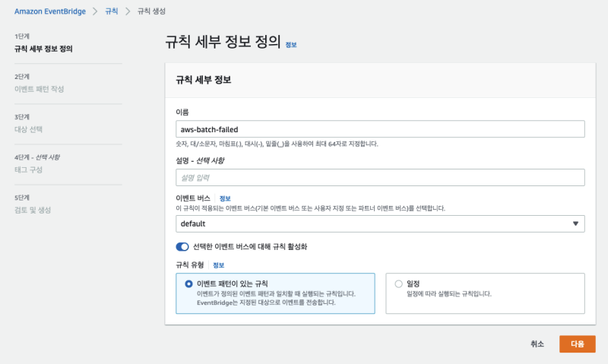Click the 일정 rule type card
Screen dimensions: 608x364
pos(485,293)
